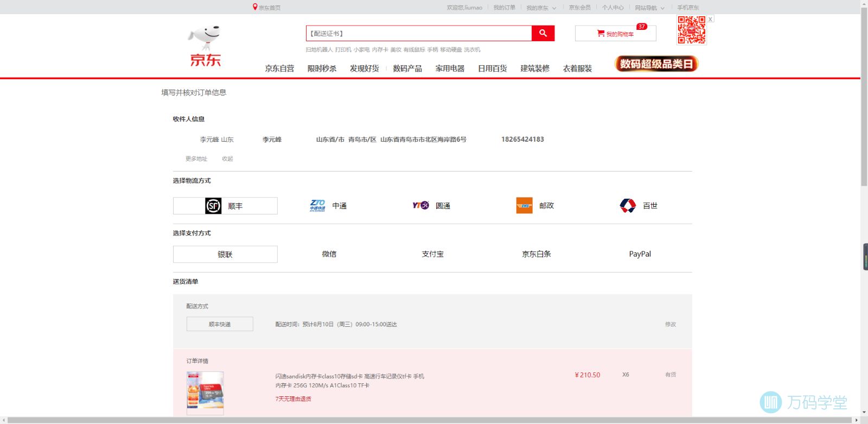Click the search input field

[419, 33]
